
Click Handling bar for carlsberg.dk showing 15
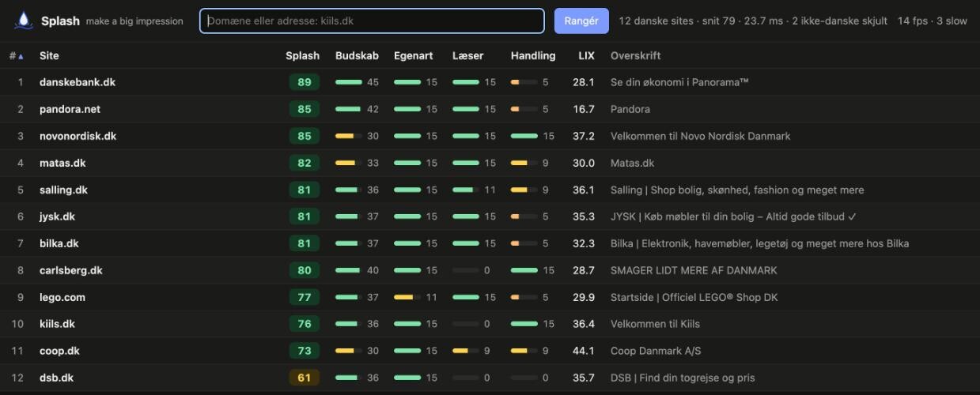point(524,270)
